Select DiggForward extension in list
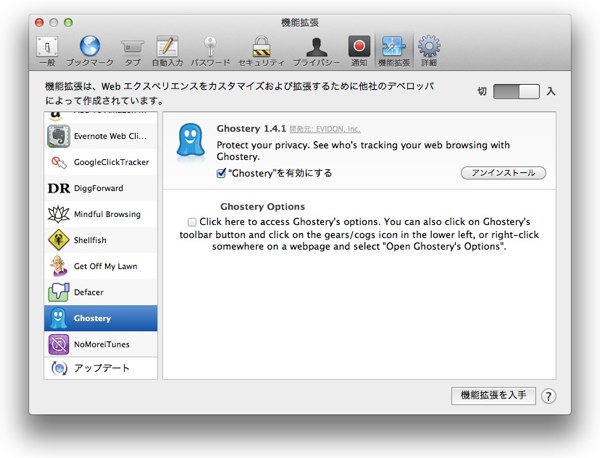The width and height of the screenshot is (600, 458). pyautogui.click(x=101, y=188)
